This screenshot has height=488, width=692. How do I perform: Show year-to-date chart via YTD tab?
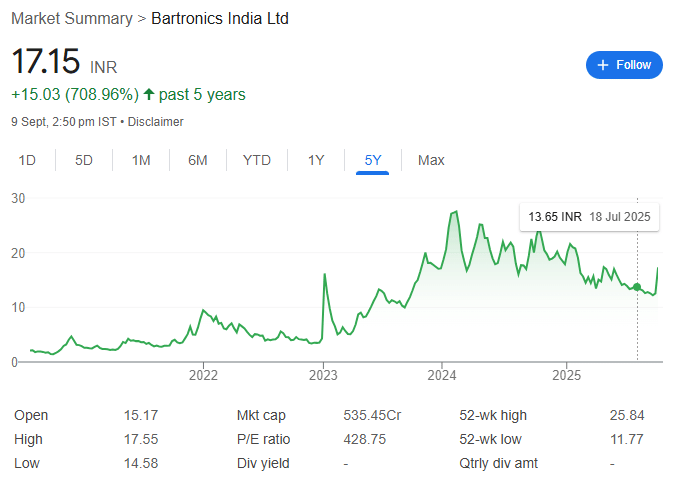click(x=256, y=160)
